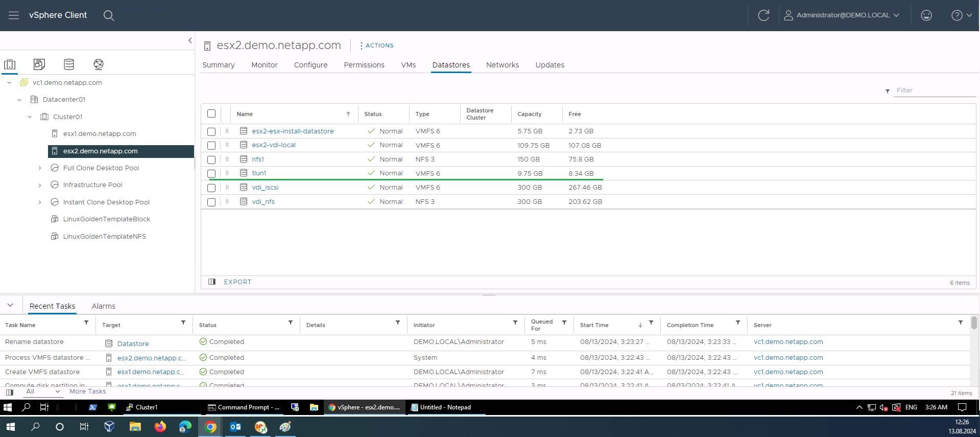Screen dimensions: 980x437
Task: Switch to Storage inventory view icon
Action: [69, 64]
